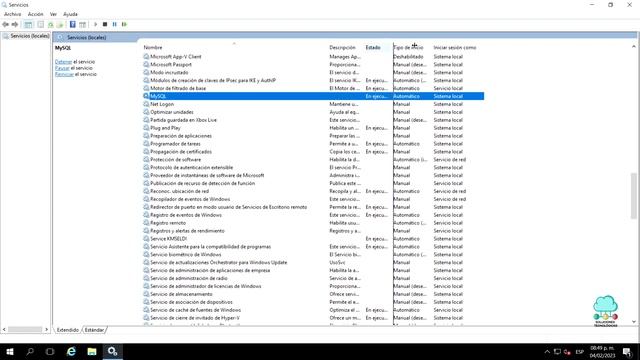Select Servicio biométrico de Windows row
This screenshot has height=360, width=640.
coord(186,255)
